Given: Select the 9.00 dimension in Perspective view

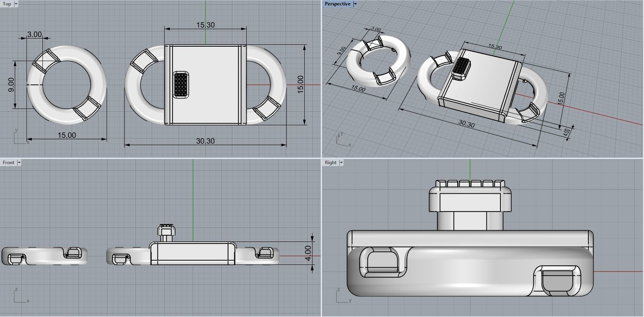Looking at the screenshot, I should [341, 51].
